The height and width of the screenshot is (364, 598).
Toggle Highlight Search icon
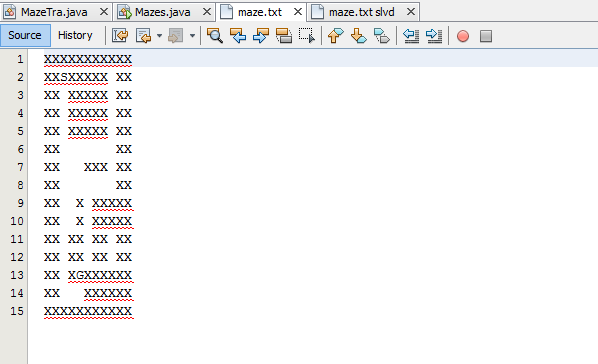pyautogui.click(x=284, y=36)
